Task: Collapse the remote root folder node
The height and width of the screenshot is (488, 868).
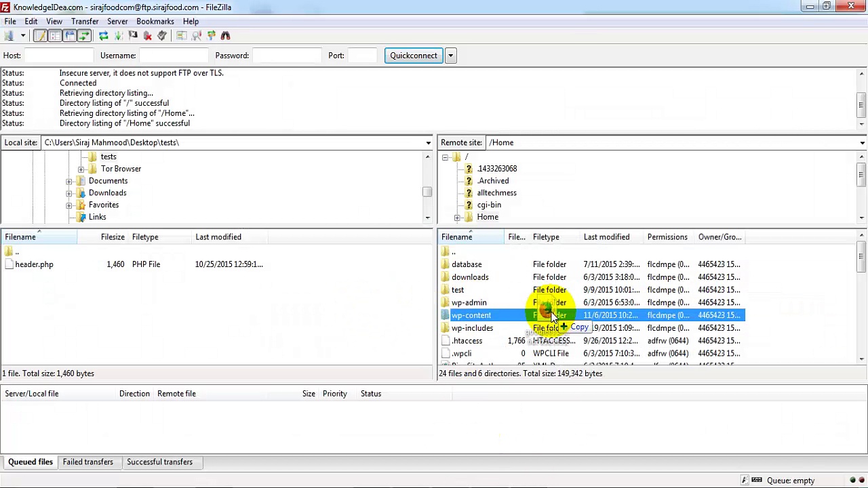Action: 445,157
